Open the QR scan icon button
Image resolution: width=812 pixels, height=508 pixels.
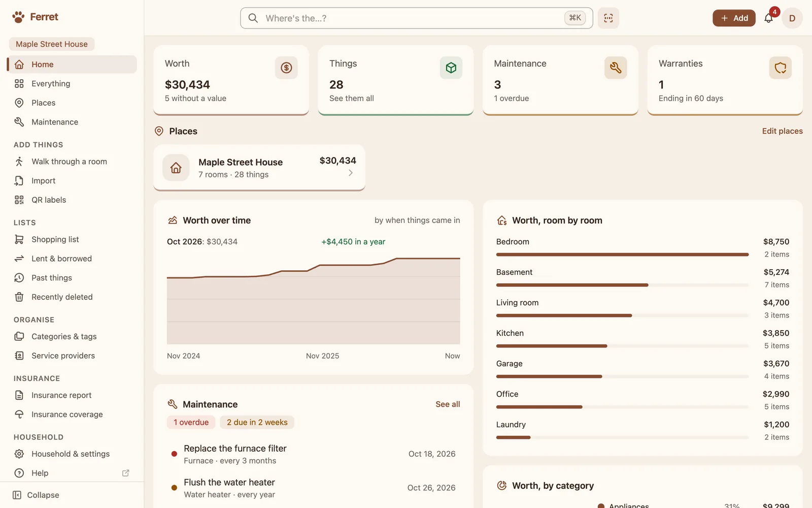click(x=608, y=18)
